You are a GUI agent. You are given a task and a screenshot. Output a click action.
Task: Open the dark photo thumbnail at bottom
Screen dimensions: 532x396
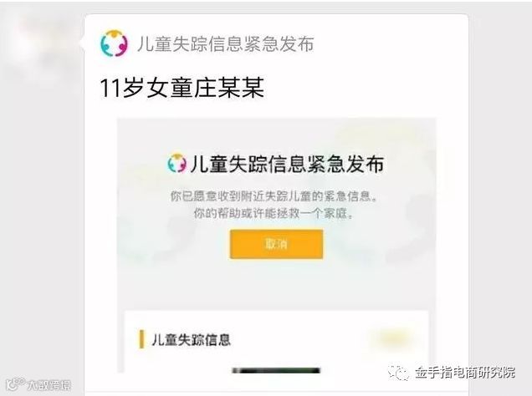pos(276,370)
